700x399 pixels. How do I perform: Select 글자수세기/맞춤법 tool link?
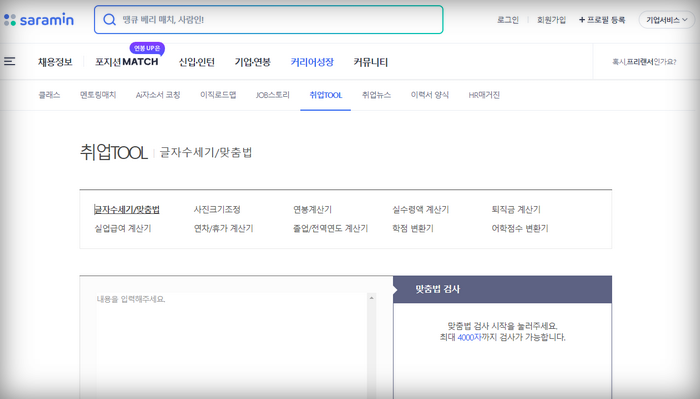[127, 209]
